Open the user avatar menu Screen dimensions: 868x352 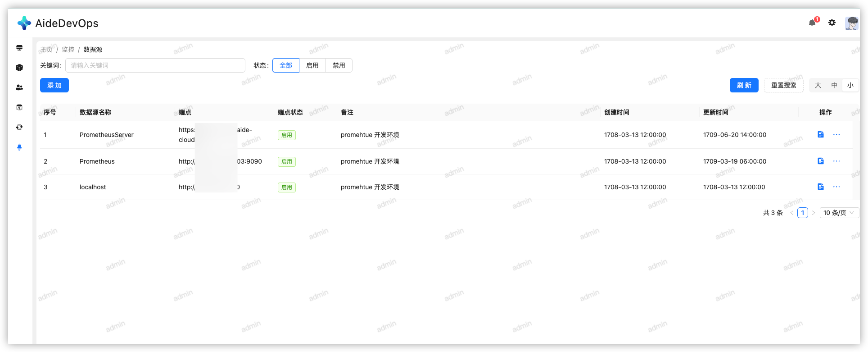[x=851, y=23]
